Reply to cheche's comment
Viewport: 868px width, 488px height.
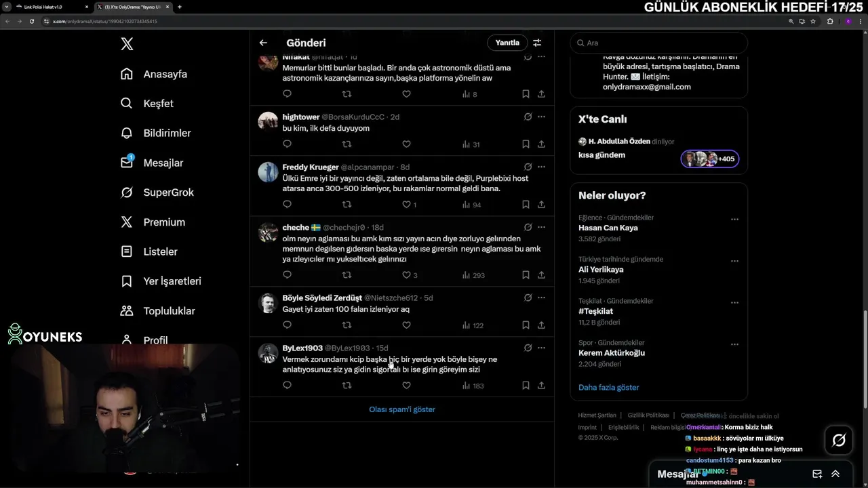click(287, 274)
